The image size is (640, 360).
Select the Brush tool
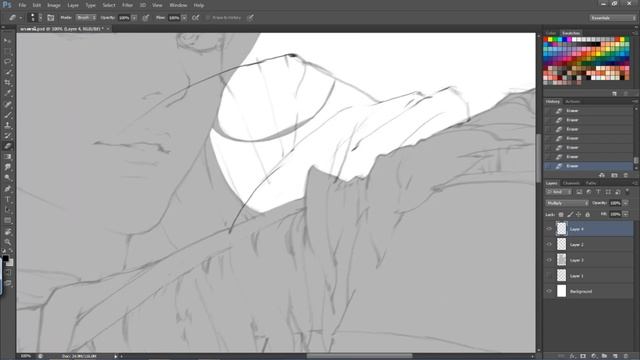coord(7,115)
